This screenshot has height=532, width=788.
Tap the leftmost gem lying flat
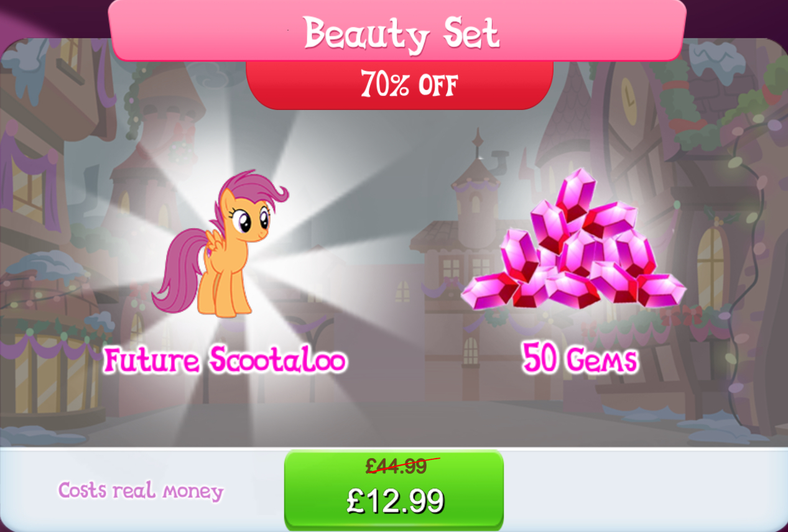click(x=489, y=291)
